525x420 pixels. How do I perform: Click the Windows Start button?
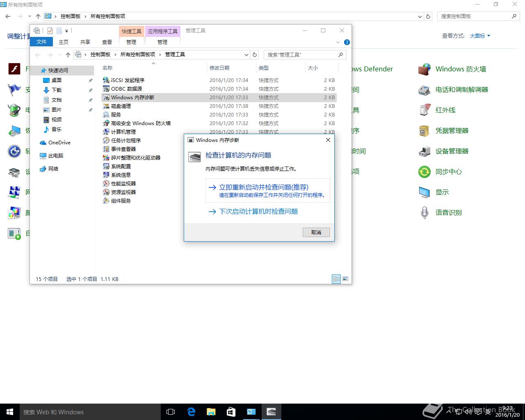10,412
